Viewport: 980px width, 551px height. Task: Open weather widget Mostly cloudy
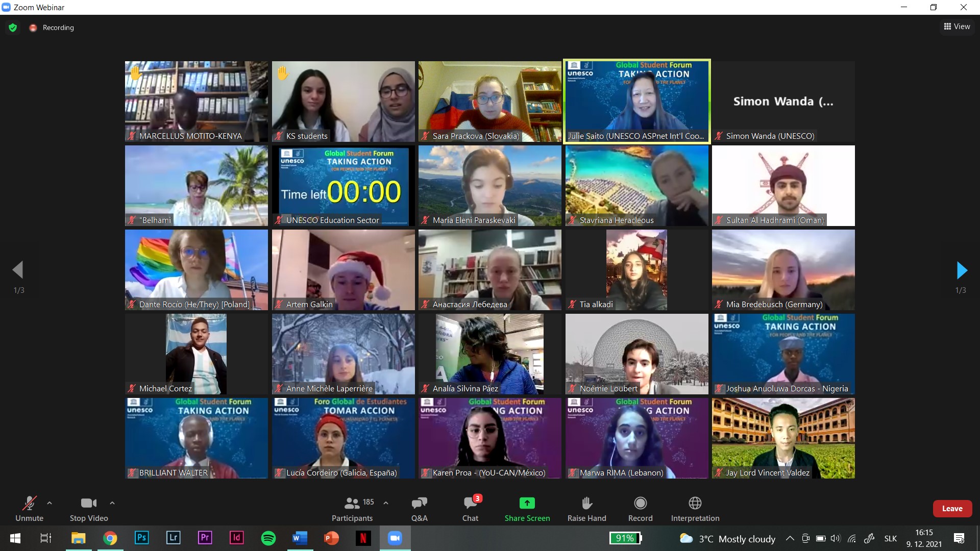(727, 539)
